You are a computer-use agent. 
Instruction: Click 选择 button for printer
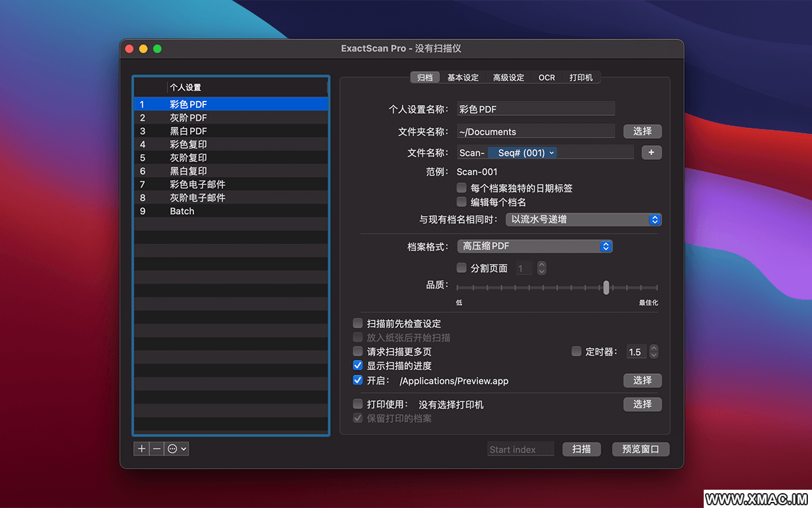click(x=642, y=404)
